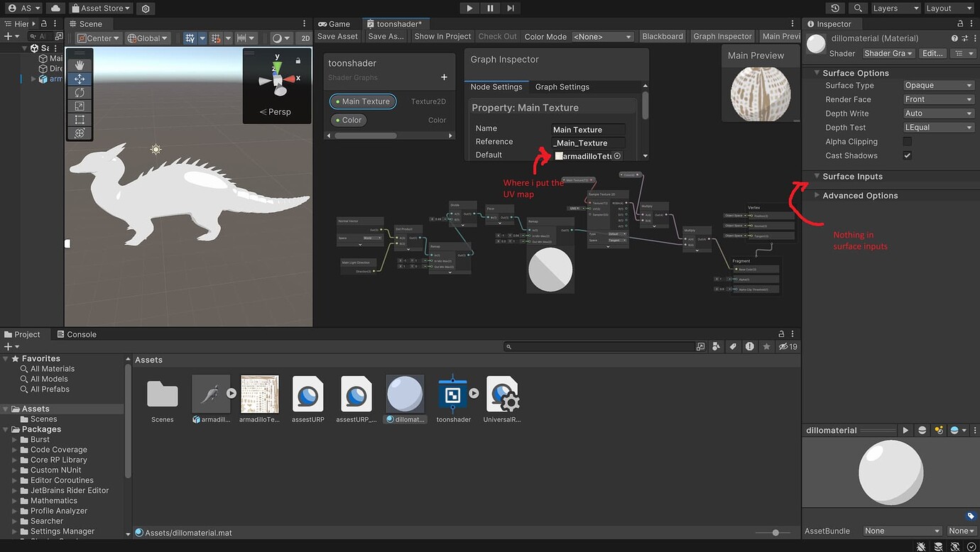Open the Depth Test LEqual dropdown

pos(938,127)
